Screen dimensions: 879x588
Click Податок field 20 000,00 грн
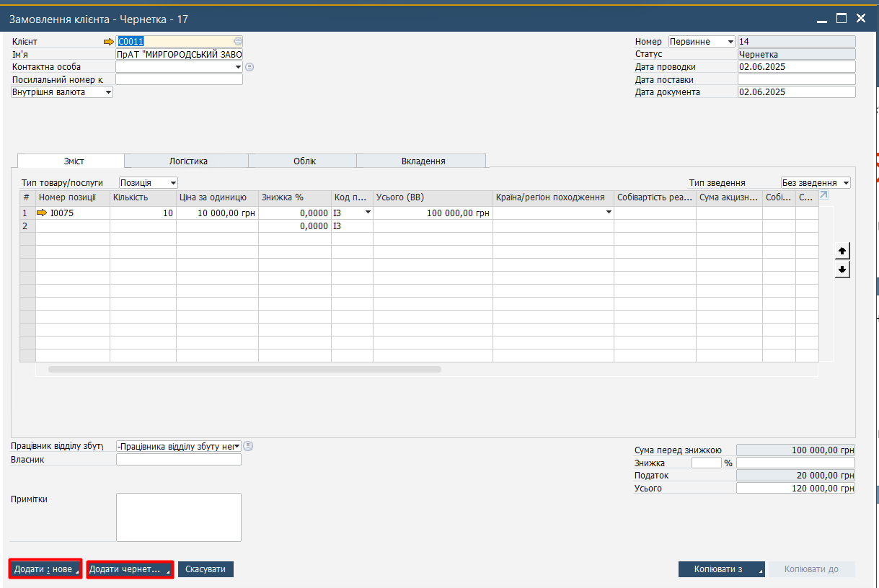[x=796, y=476]
